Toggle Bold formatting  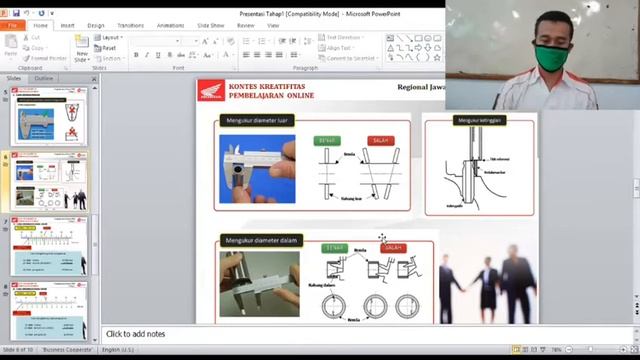pyautogui.click(x=136, y=55)
